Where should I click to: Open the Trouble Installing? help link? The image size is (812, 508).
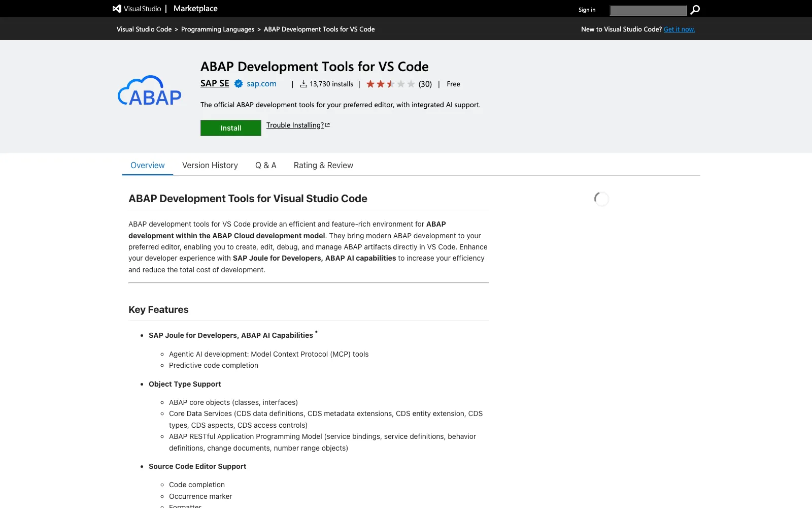click(x=295, y=125)
